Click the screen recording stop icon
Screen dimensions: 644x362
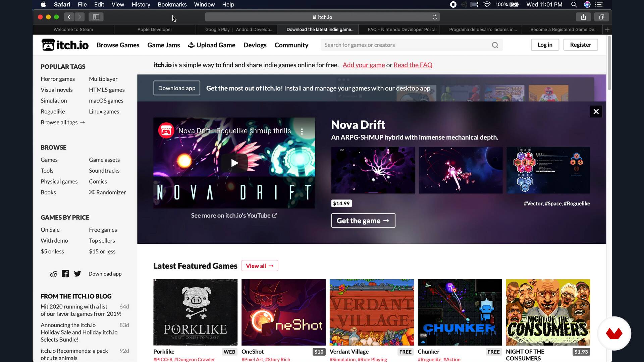point(453,4)
